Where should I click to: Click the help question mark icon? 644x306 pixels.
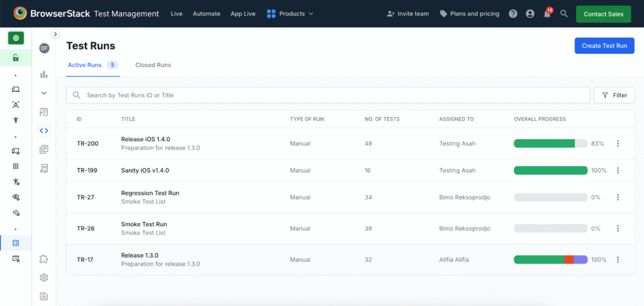[x=513, y=14]
